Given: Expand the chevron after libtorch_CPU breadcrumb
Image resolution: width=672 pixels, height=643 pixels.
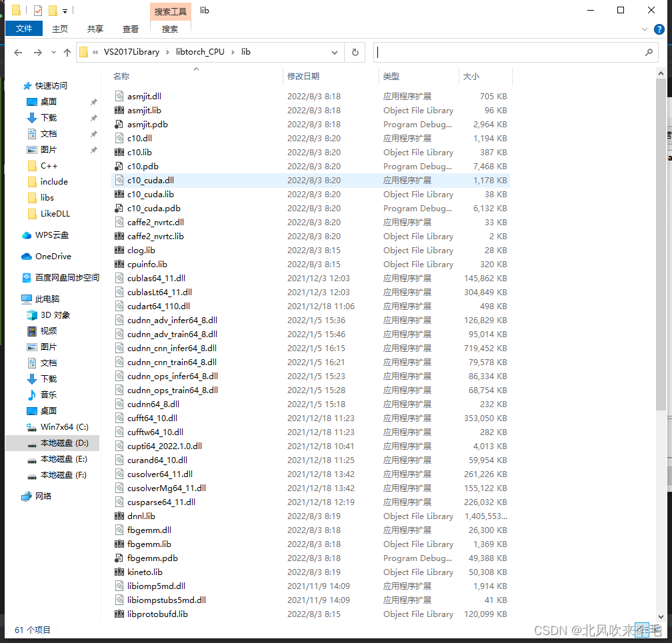Looking at the screenshot, I should tap(233, 52).
